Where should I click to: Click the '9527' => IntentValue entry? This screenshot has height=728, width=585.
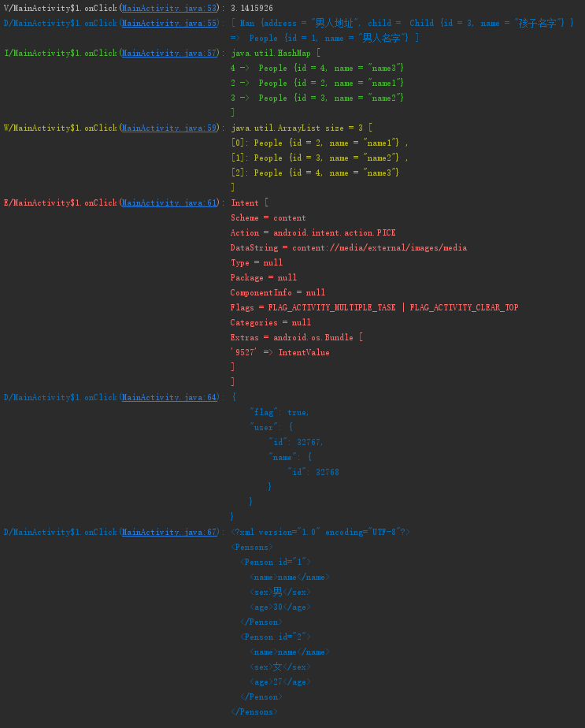[280, 352]
